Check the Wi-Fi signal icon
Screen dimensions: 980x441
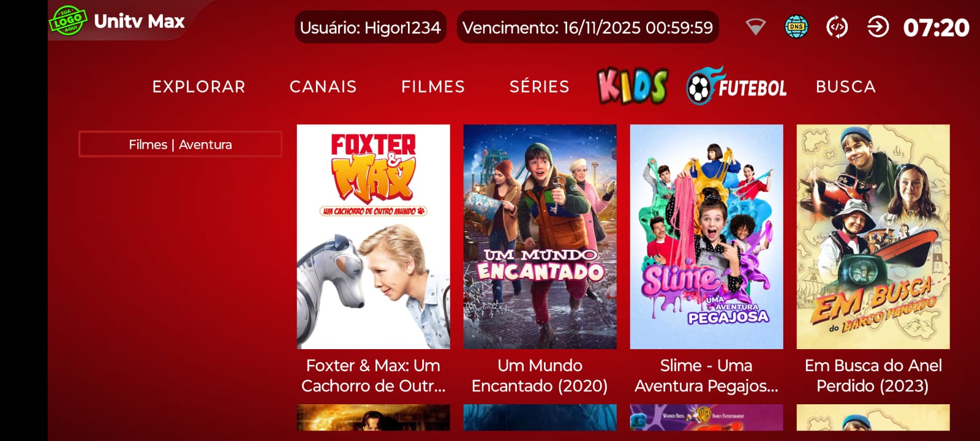[755, 27]
